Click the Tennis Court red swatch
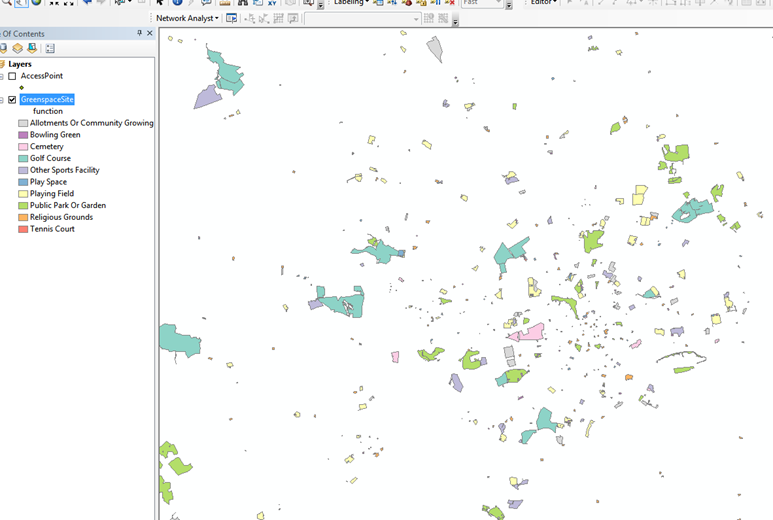Viewport: 773px width, 520px height. pyautogui.click(x=23, y=229)
